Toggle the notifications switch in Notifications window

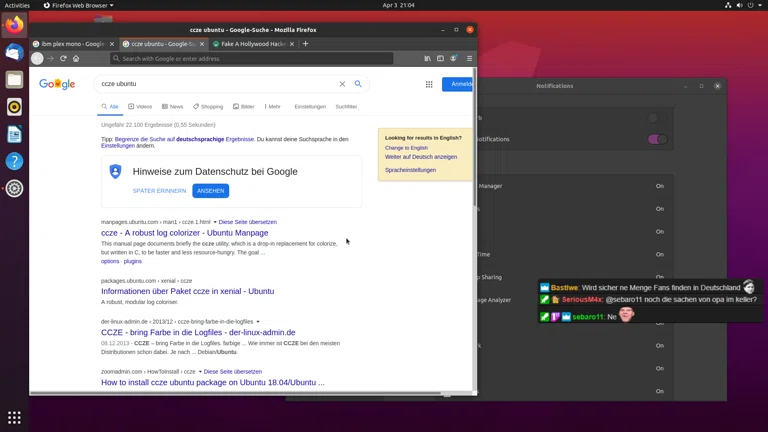tap(657, 139)
